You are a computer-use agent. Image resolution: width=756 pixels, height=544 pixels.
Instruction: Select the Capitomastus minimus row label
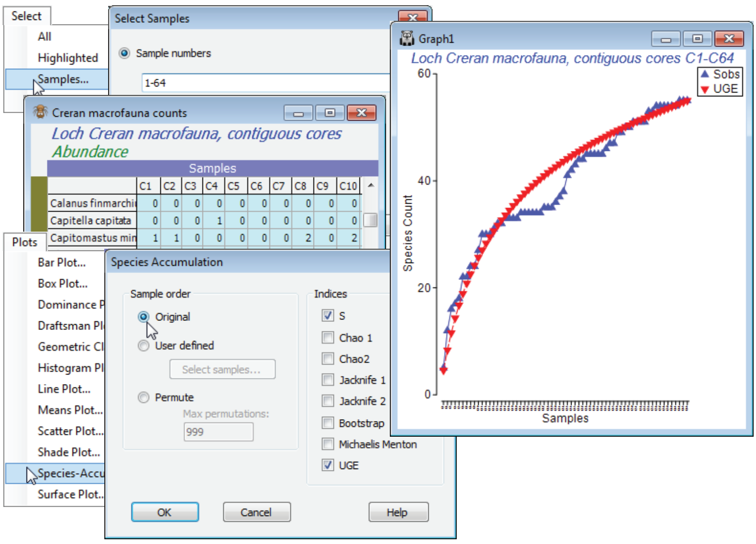click(x=93, y=238)
